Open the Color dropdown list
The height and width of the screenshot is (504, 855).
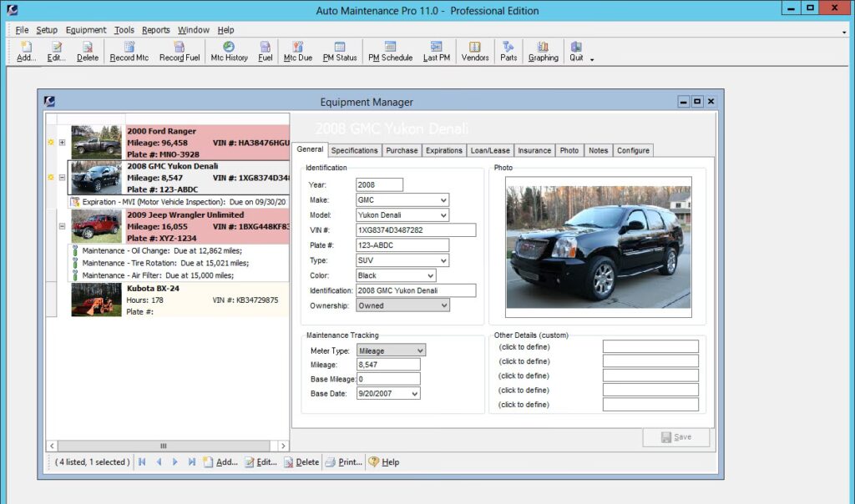[x=430, y=275]
